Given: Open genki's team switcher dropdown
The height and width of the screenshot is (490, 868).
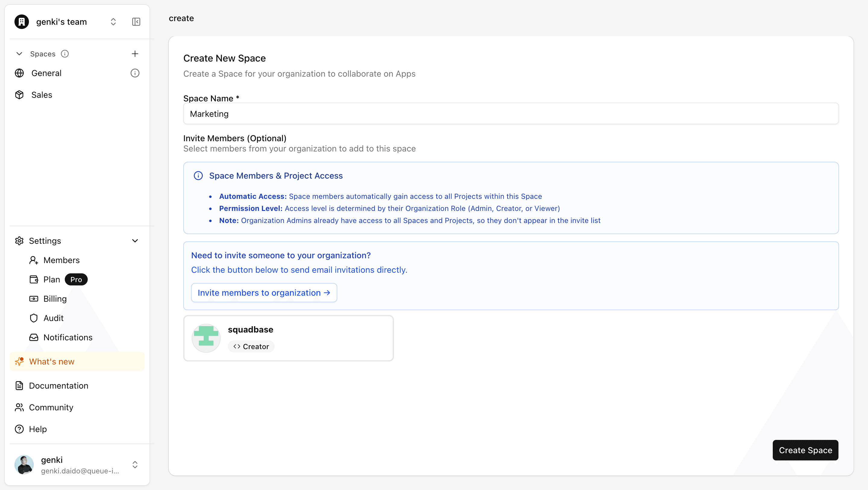Looking at the screenshot, I should click(x=113, y=22).
